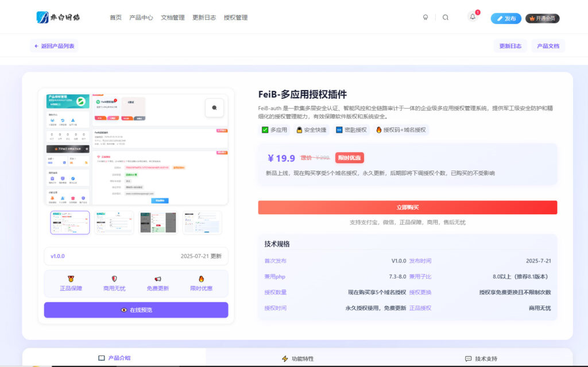Click the eye icon on 在线预览
Viewport: 588px width, 367px height.
(124, 310)
